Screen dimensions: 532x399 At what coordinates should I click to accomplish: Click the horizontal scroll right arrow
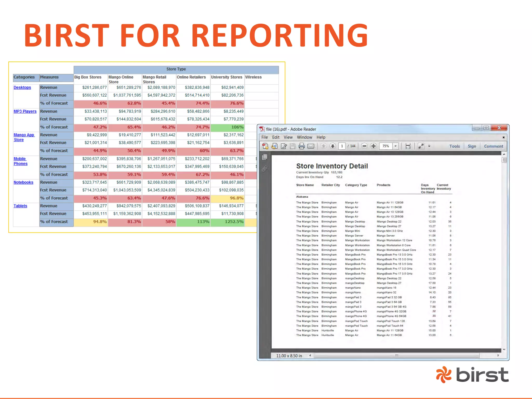(x=498, y=355)
